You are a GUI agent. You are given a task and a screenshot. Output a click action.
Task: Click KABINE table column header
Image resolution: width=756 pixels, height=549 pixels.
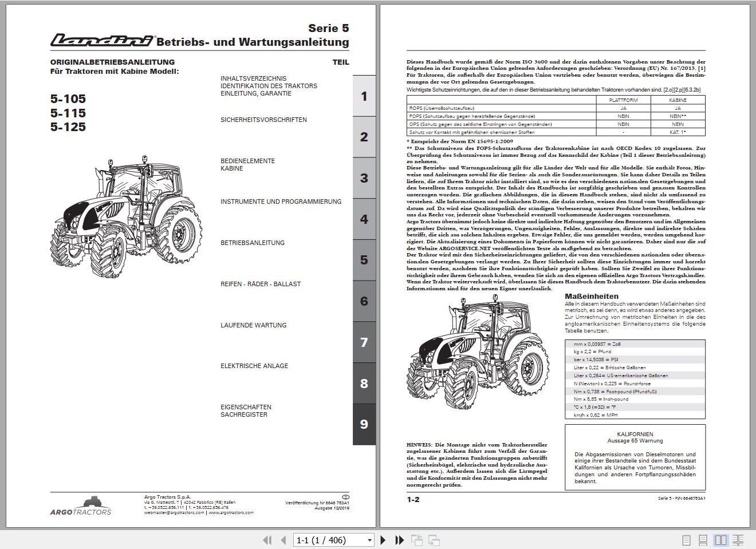click(x=678, y=100)
